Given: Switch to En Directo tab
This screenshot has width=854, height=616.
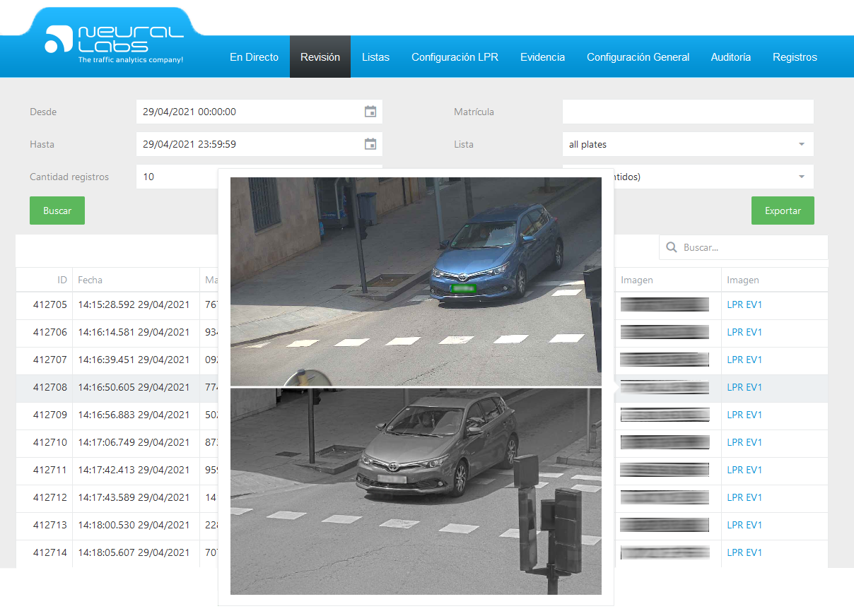Looking at the screenshot, I should (x=254, y=57).
